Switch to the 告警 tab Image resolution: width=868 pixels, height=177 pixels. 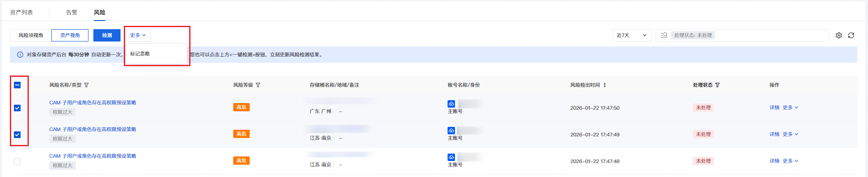point(72,12)
